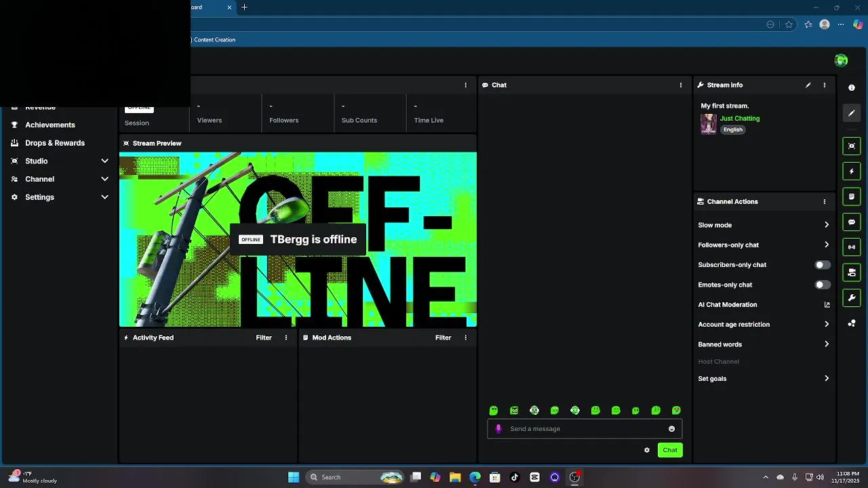
Task: Expand the Channel sidebar section
Action: (104, 179)
